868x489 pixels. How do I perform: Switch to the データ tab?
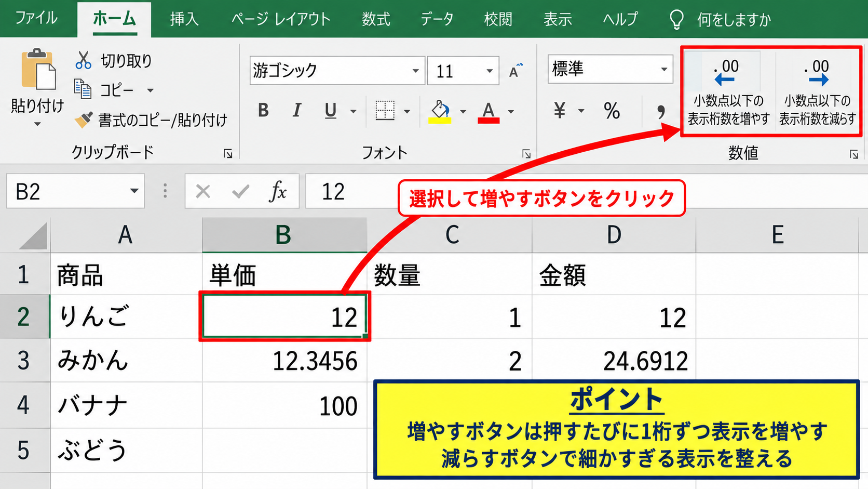point(437,19)
